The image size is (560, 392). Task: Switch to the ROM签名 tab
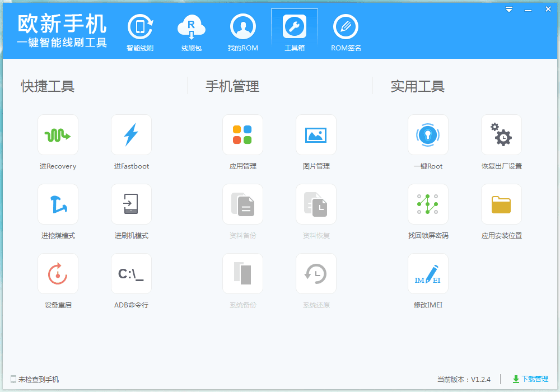pyautogui.click(x=346, y=33)
